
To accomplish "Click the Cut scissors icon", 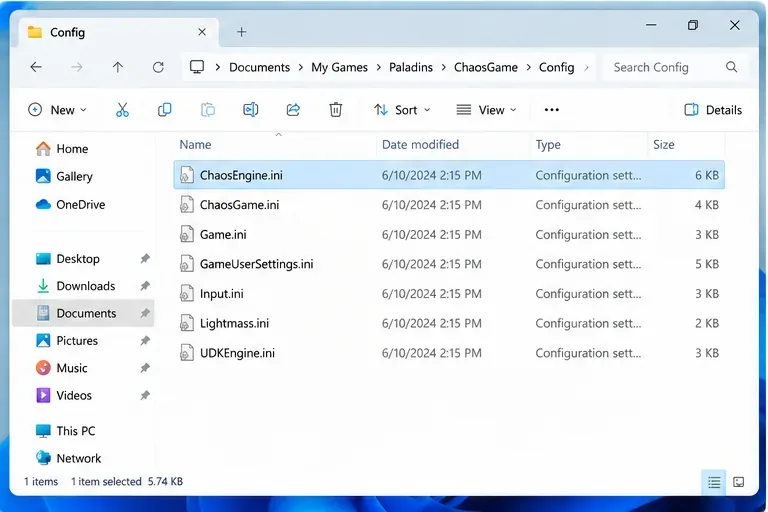I will 122,110.
